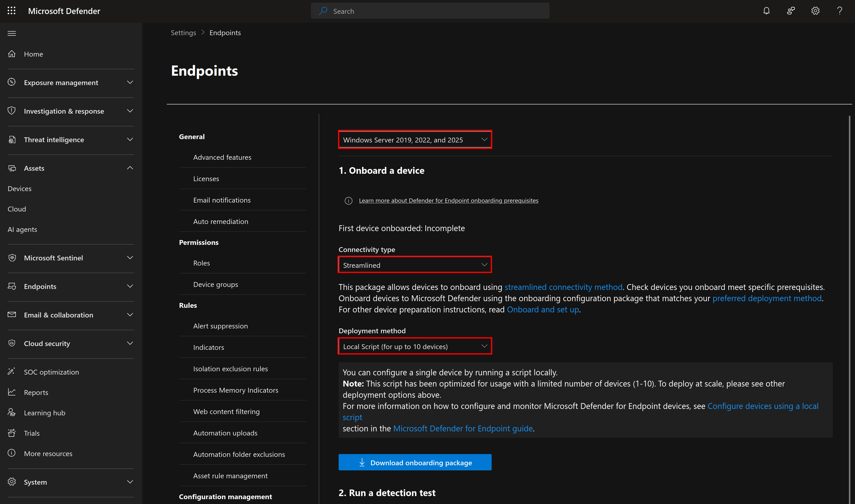Open the app launcher waffle icon
This screenshot has height=504, width=855.
pos(11,11)
